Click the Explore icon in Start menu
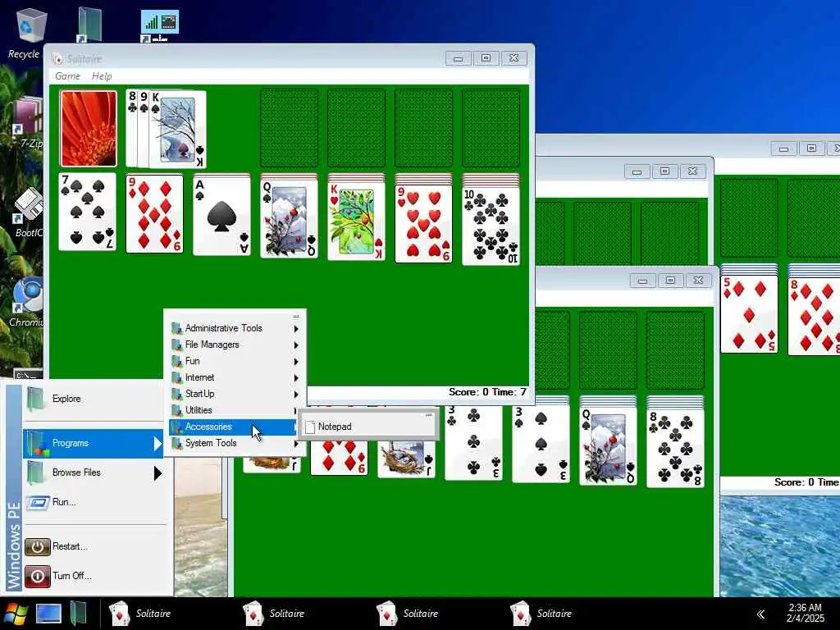The width and height of the screenshot is (840, 630). [x=36, y=399]
